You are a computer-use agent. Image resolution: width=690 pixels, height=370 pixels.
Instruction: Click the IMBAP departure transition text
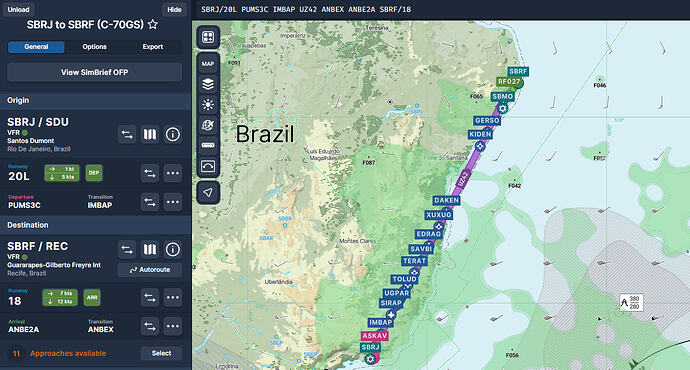100,205
